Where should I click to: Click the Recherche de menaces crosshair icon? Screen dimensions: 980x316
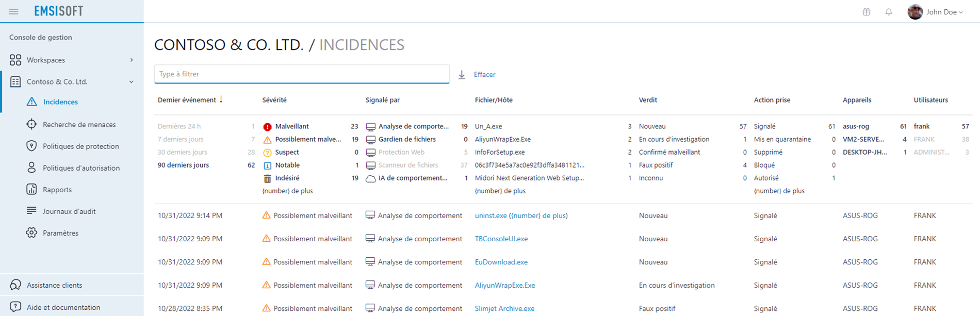point(31,124)
